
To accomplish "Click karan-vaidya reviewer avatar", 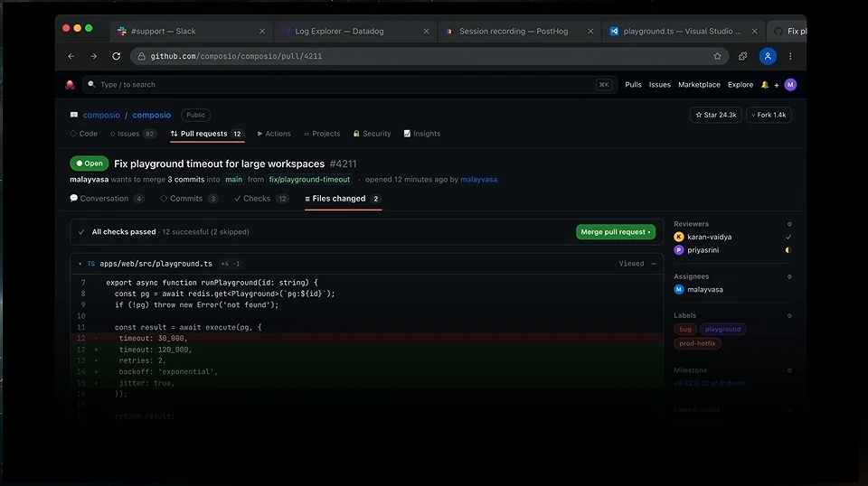I will coord(679,237).
